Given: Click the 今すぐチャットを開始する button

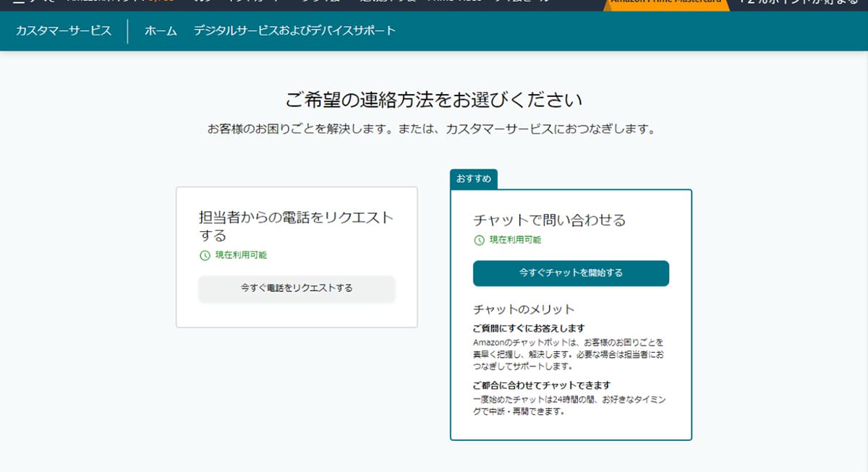Looking at the screenshot, I should 571,274.
